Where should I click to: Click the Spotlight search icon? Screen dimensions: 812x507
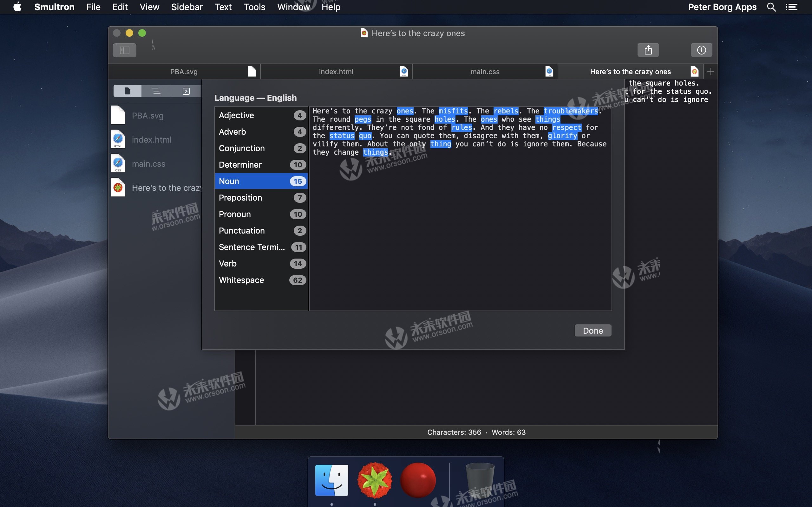(x=771, y=7)
